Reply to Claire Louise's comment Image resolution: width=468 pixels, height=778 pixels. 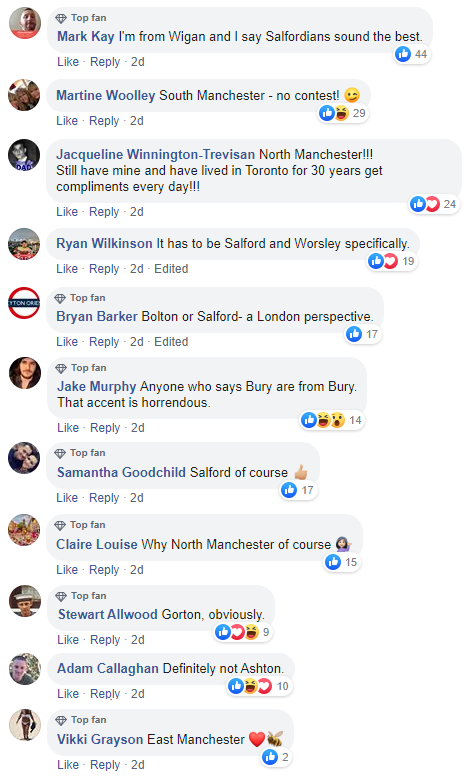point(104,570)
